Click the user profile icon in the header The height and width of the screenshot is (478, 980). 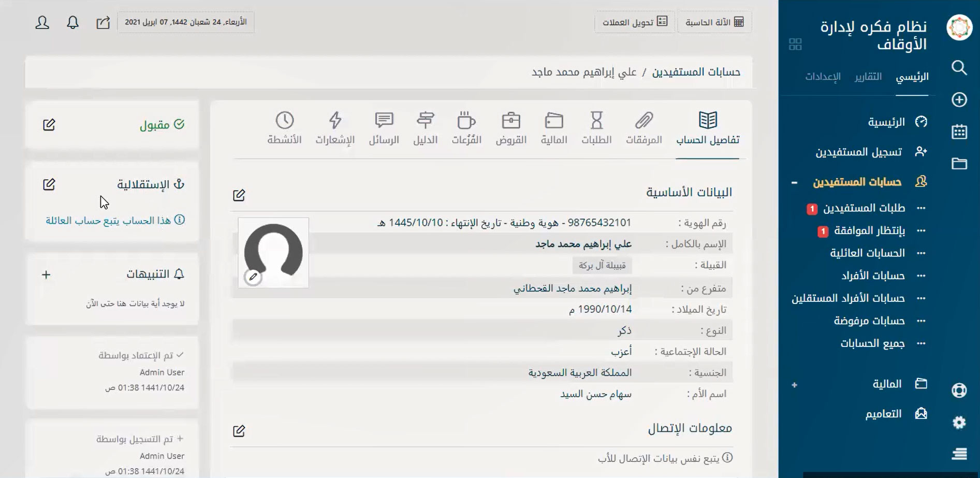pos(42,22)
